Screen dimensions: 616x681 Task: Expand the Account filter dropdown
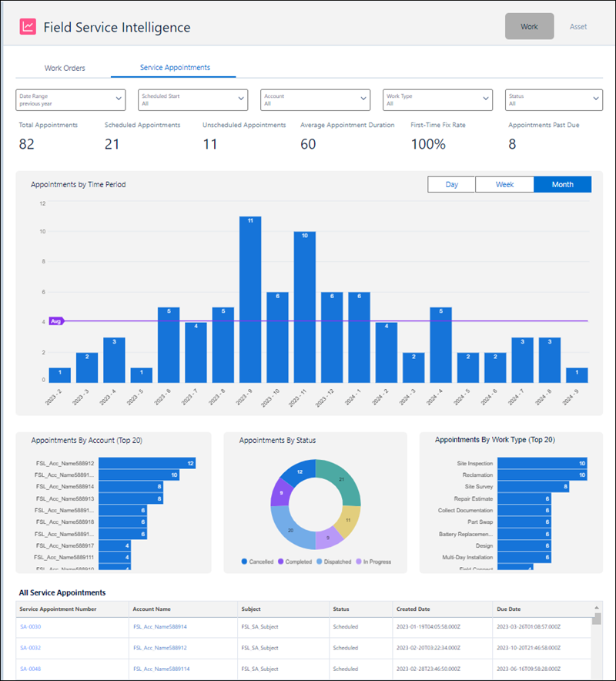tap(315, 100)
